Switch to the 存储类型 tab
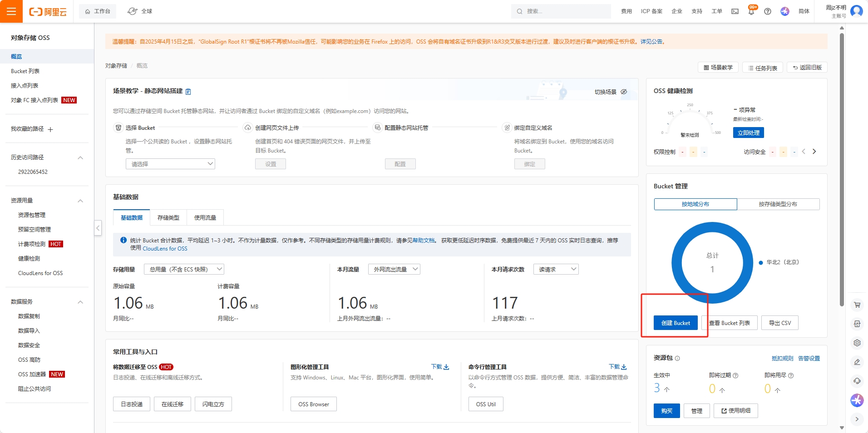 (168, 218)
